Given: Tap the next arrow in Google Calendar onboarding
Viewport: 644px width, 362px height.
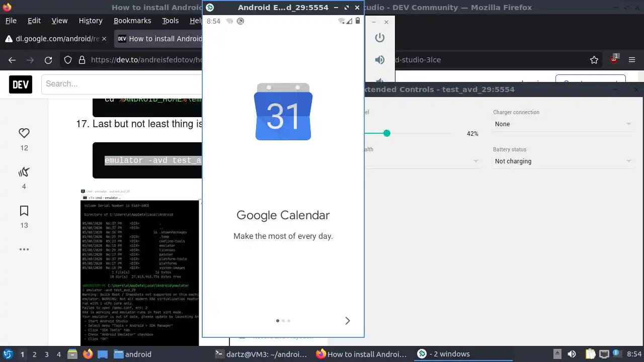Looking at the screenshot, I should [347, 321].
